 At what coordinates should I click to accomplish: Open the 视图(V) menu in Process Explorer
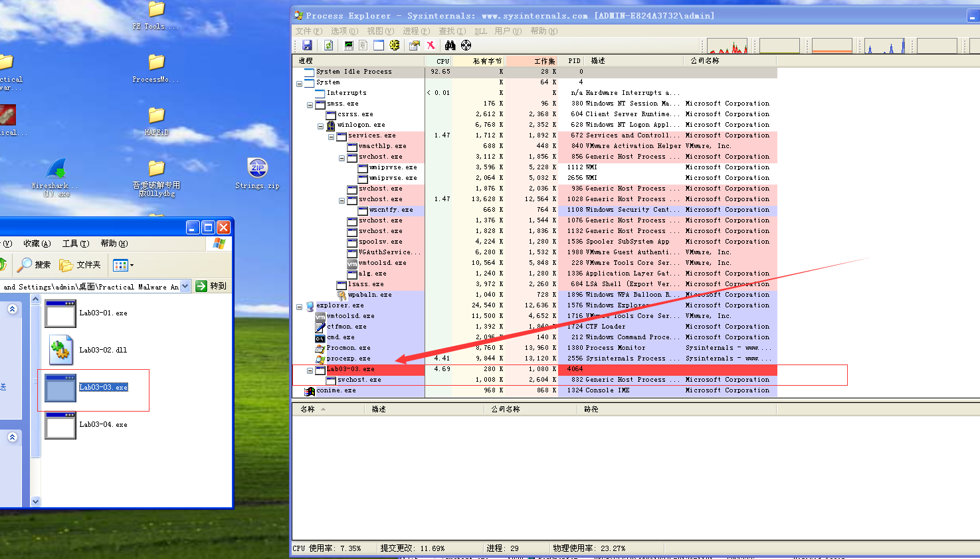(380, 31)
